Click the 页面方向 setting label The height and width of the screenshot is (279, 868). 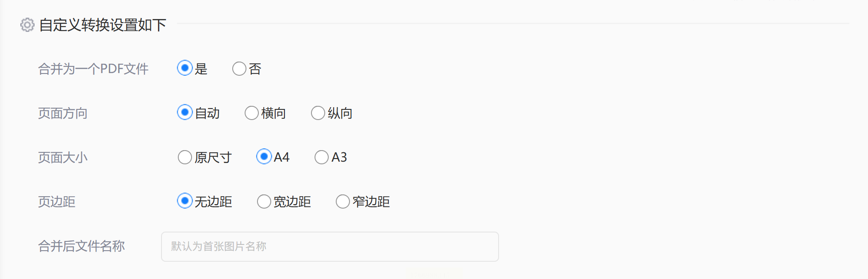[63, 113]
